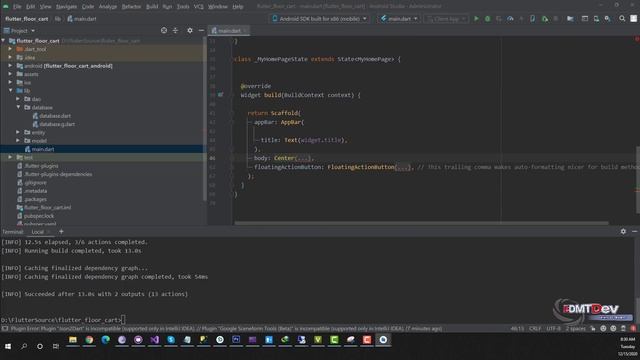Open Terminal panel gear settings
The image size is (640, 360).
point(623,231)
